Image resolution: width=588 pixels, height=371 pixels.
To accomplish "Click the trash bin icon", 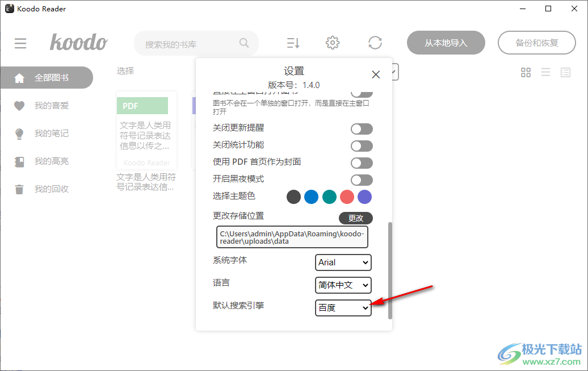I will click(19, 189).
